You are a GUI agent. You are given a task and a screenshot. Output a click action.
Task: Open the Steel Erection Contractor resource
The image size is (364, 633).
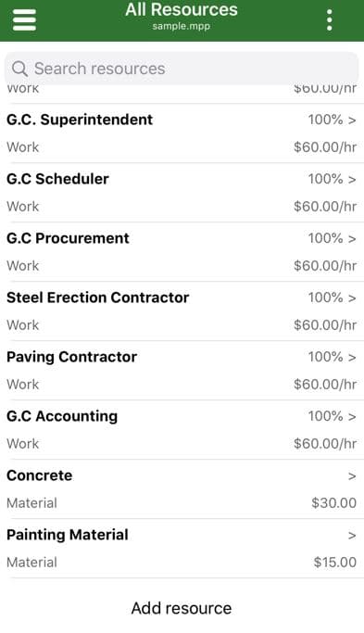pos(182,311)
